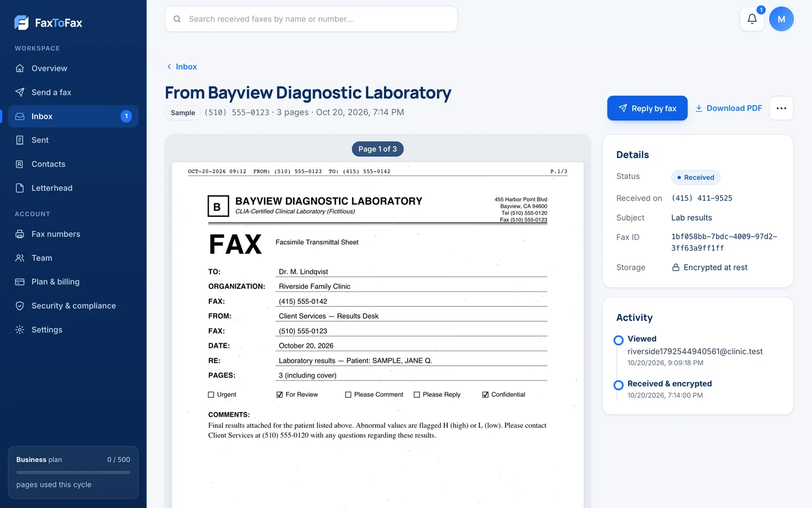Click the Lab results subject value

691,218
